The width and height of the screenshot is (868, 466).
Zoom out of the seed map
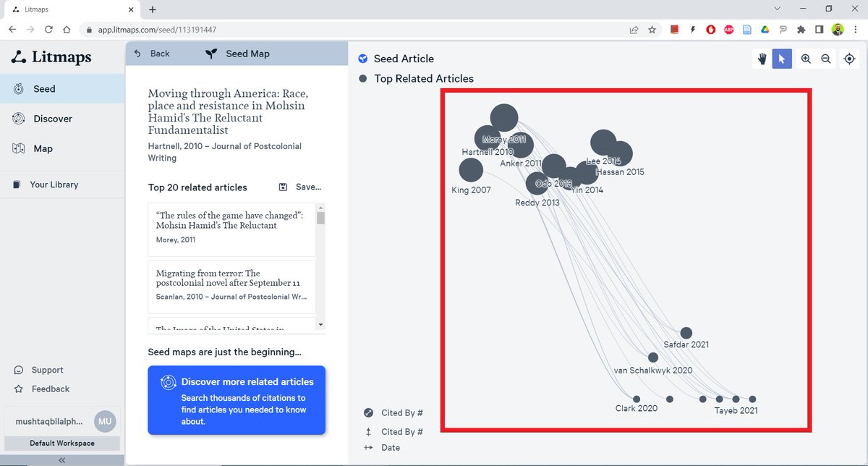click(x=826, y=59)
